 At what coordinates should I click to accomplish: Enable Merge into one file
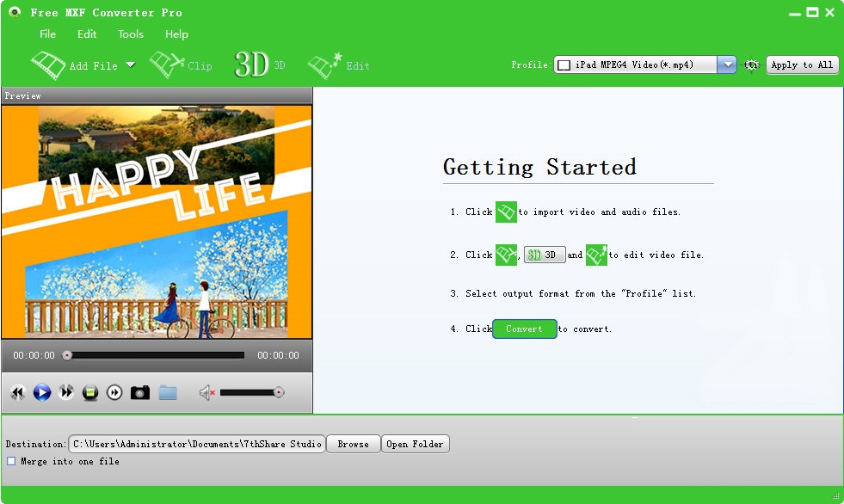10,461
